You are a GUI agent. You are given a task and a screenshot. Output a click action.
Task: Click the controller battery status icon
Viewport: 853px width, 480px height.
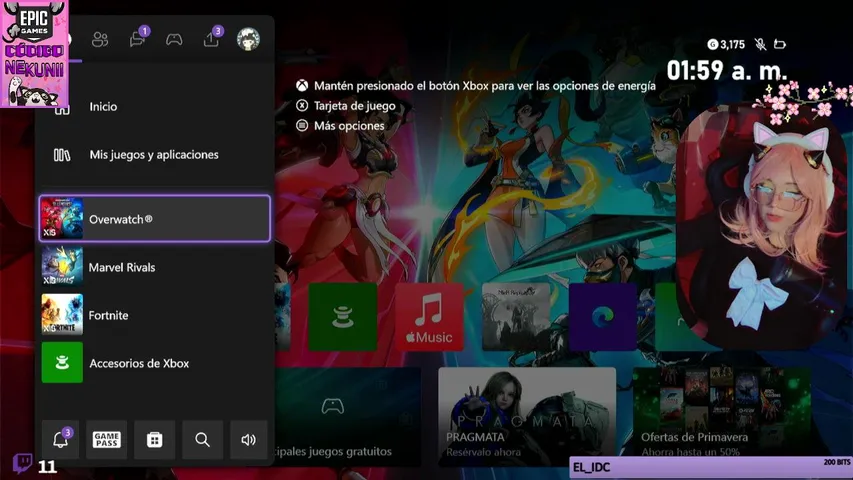pyautogui.click(x=780, y=44)
